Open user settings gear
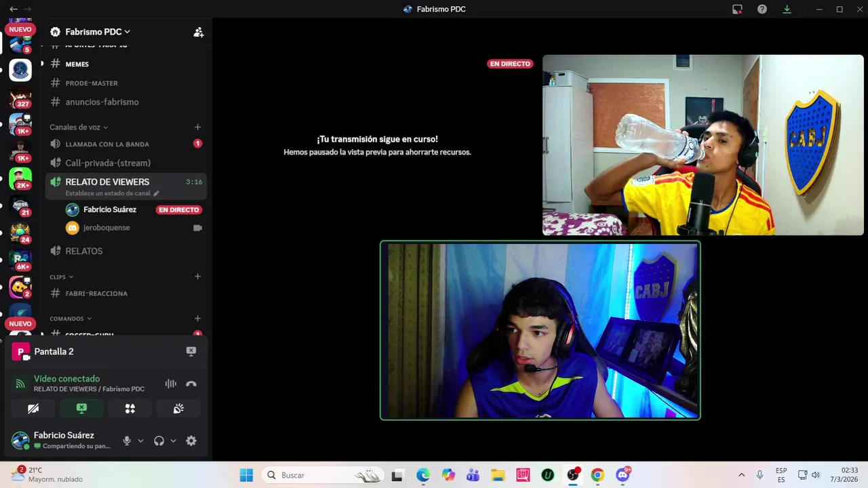Viewport: 868px width, 488px height. coord(191,441)
